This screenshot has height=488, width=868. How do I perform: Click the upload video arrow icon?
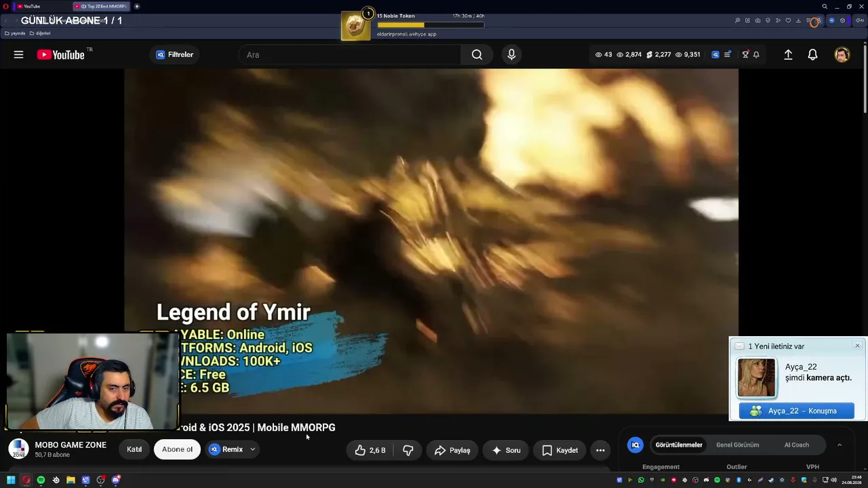(x=788, y=55)
